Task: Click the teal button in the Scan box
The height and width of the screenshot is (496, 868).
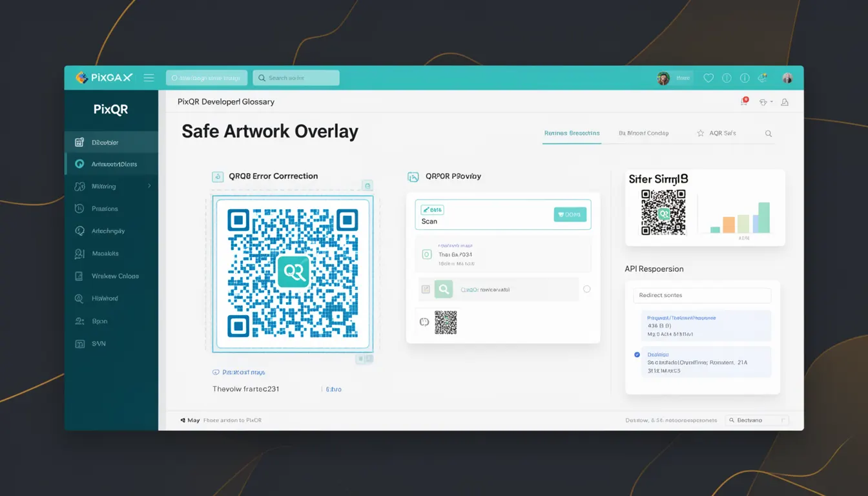Action: click(570, 214)
